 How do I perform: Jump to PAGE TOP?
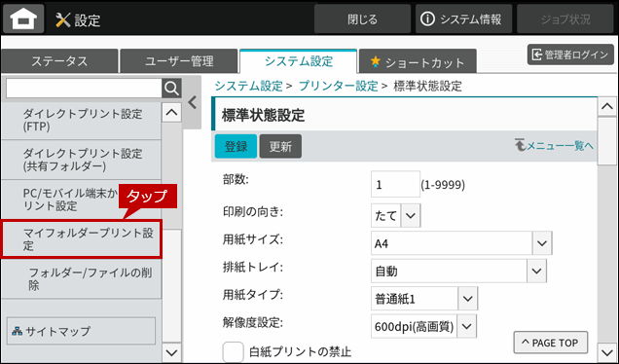[x=550, y=343]
